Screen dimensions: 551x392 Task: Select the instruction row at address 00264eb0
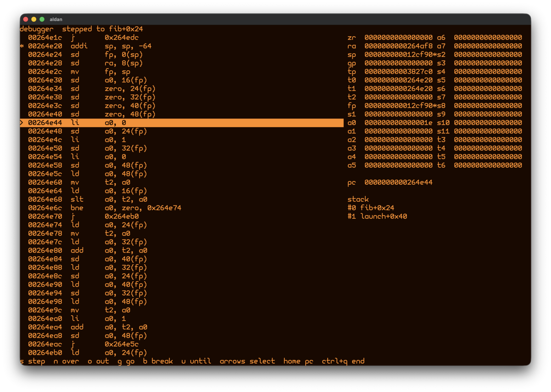(x=182, y=353)
